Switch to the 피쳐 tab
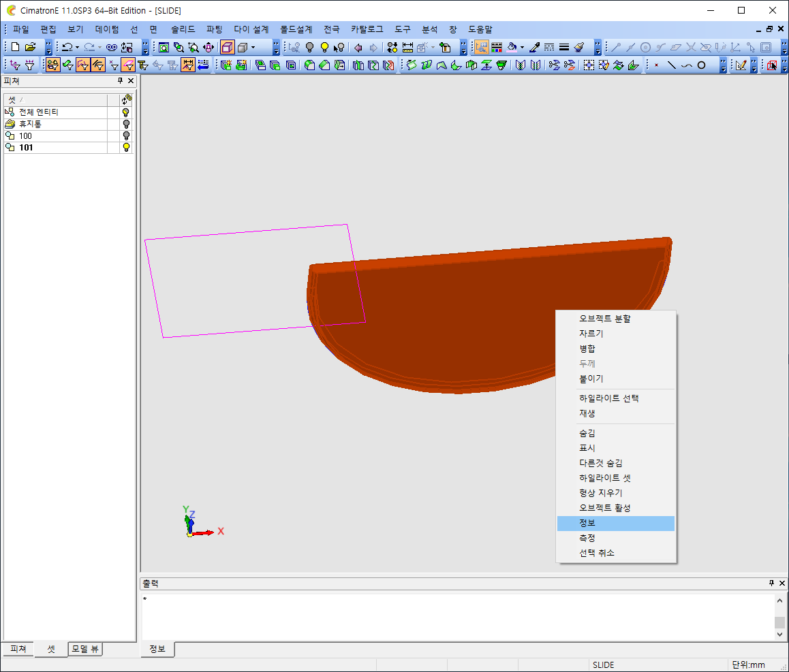This screenshot has width=789, height=672. [18, 649]
